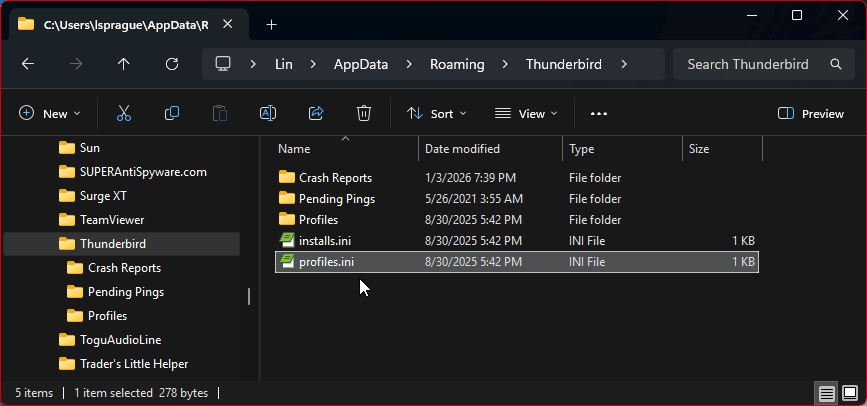The height and width of the screenshot is (406, 867).
Task: Add a new File Explorer tab
Action: (x=271, y=24)
